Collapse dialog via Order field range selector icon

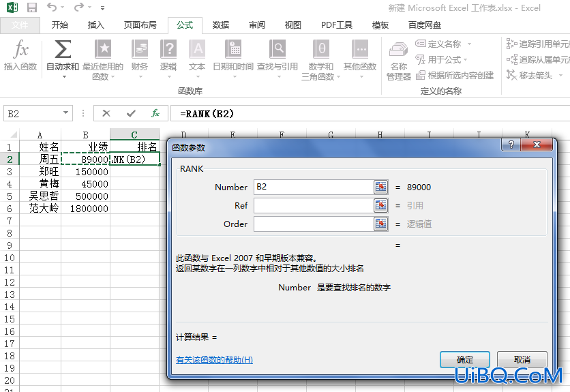[380, 224]
